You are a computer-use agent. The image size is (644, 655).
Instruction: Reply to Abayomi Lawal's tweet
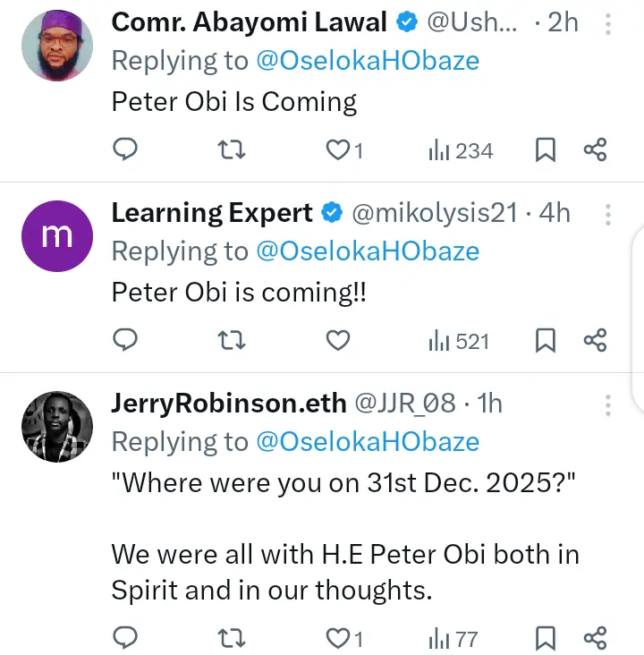[126, 149]
